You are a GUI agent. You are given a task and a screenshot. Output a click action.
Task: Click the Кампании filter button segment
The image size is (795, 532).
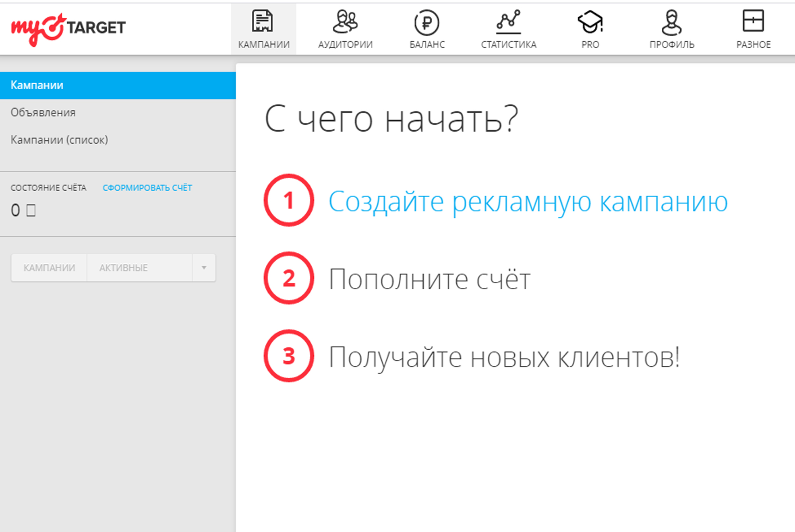point(49,268)
